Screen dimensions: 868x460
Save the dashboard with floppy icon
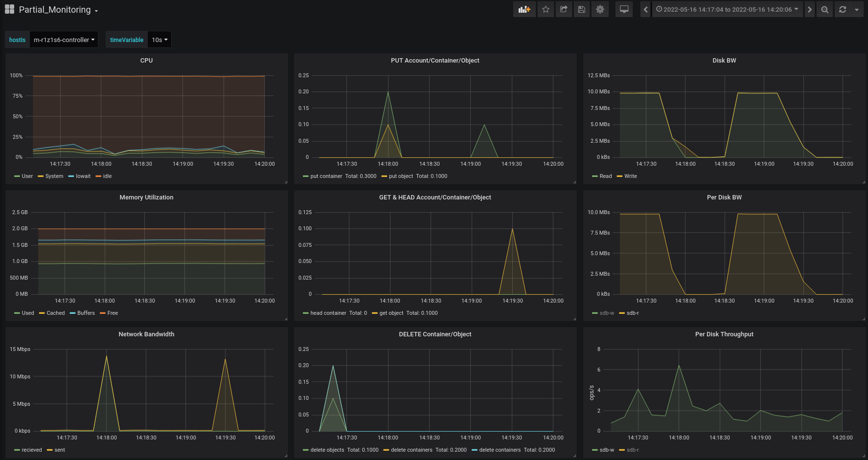point(581,9)
